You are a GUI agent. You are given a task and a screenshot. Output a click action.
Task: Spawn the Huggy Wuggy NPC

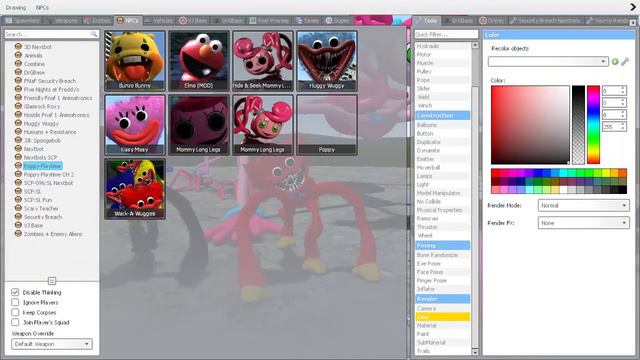327,61
